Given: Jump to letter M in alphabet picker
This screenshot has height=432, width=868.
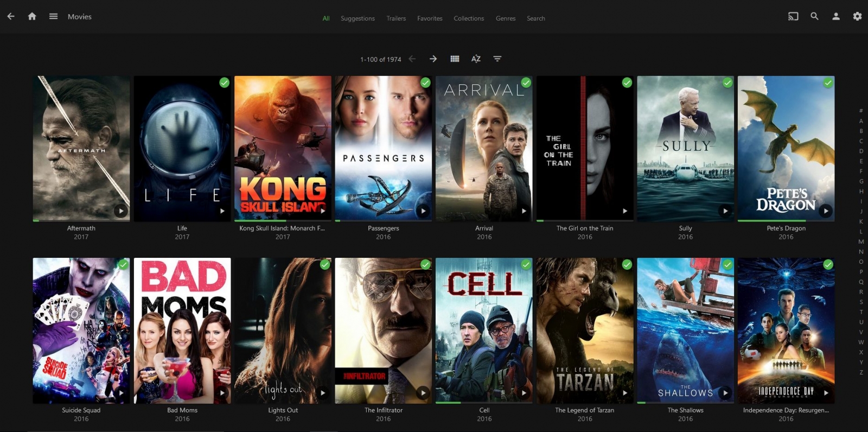Looking at the screenshot, I should tap(861, 242).
